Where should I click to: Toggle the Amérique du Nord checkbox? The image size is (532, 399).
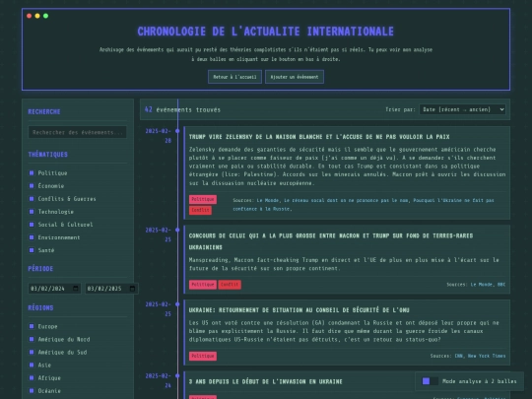32,339
